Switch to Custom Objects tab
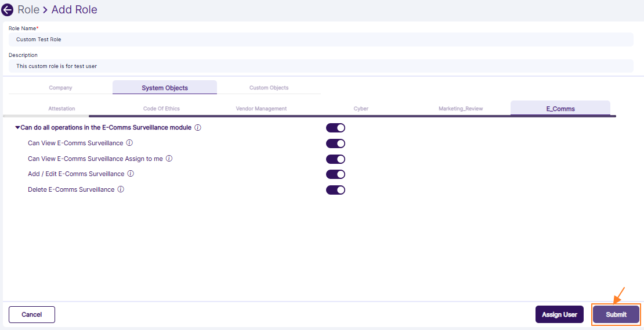Screen dimensions: 644x330 click(x=269, y=88)
